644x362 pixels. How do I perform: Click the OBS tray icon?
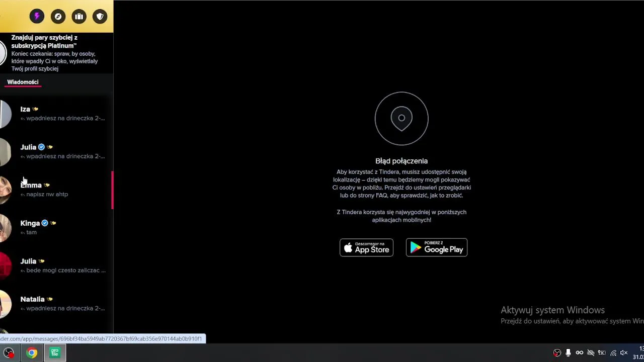tap(557, 353)
